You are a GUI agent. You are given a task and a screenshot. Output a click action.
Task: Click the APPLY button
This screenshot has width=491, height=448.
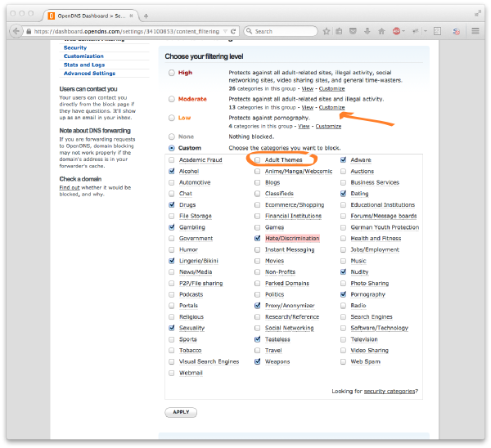(181, 412)
